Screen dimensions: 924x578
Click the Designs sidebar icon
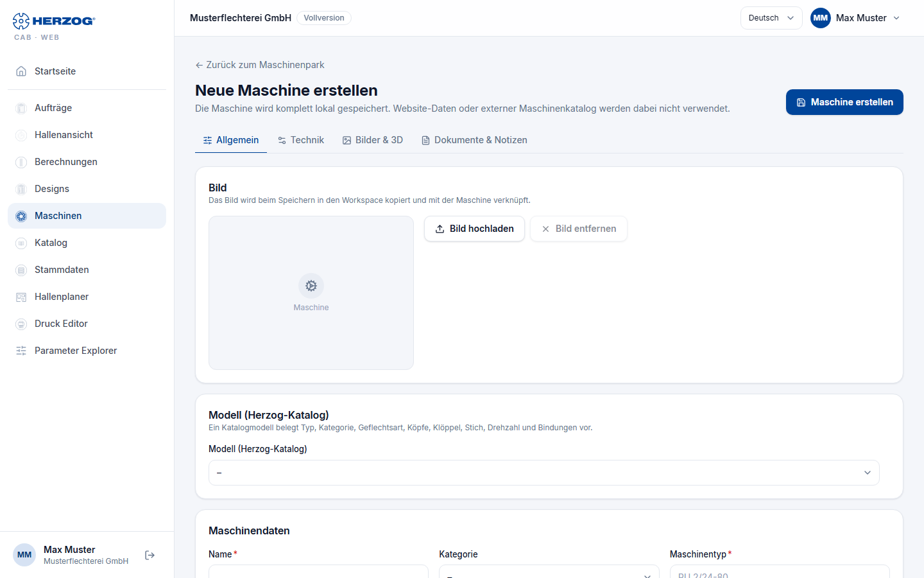coord(21,189)
